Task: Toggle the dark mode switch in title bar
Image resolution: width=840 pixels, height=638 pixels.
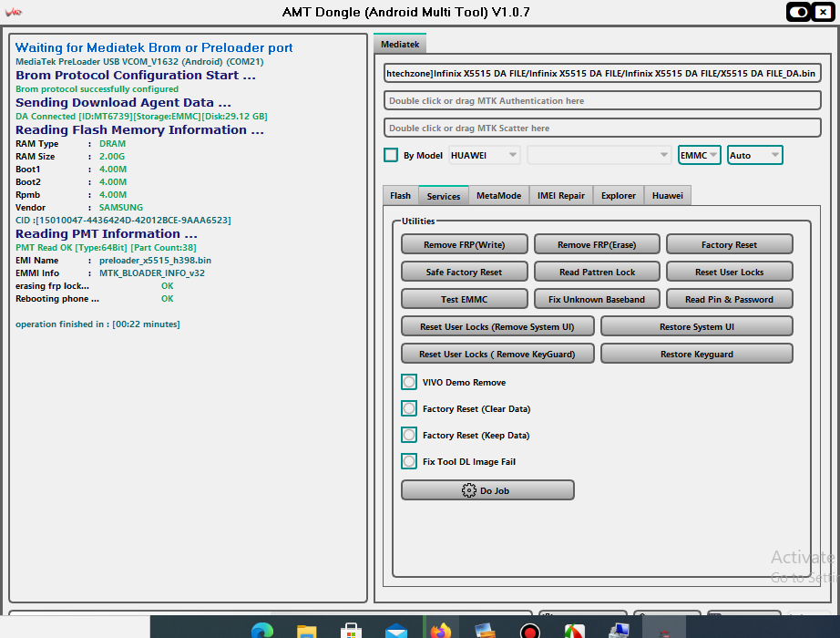Action: 799,12
